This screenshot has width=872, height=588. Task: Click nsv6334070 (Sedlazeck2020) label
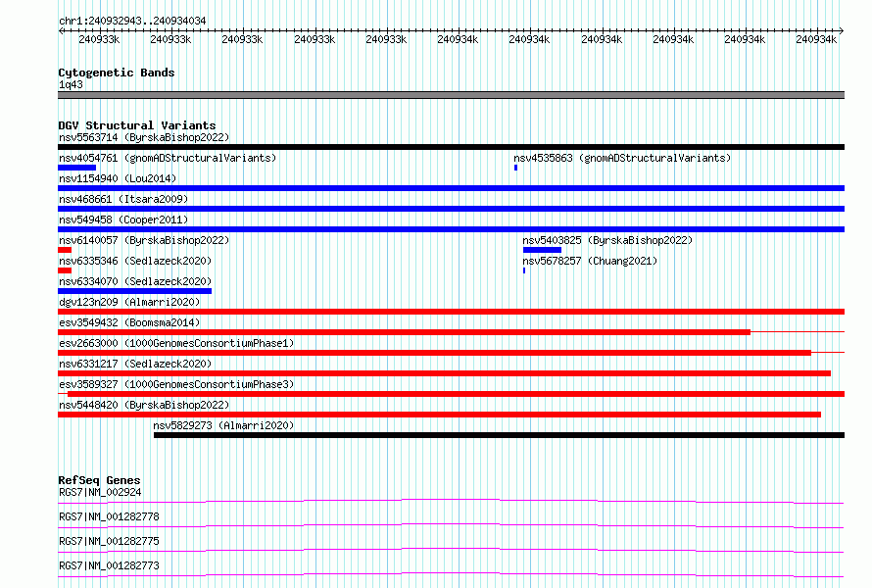(x=135, y=281)
